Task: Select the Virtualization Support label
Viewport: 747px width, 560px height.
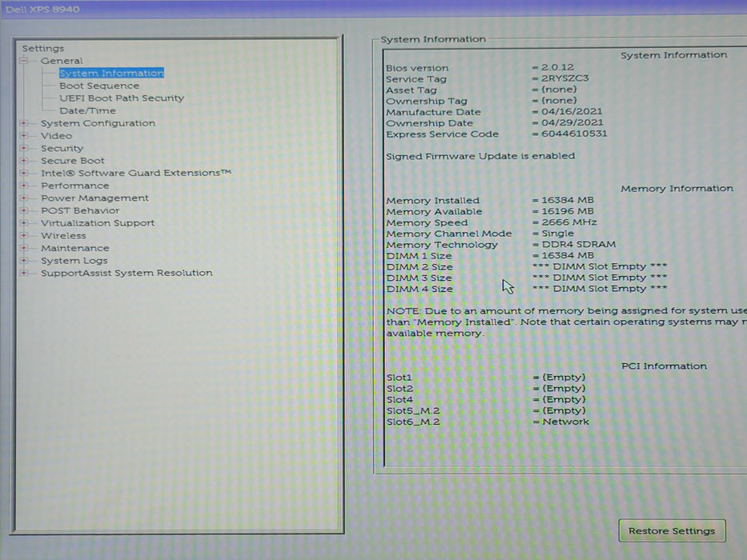Action: [x=97, y=223]
